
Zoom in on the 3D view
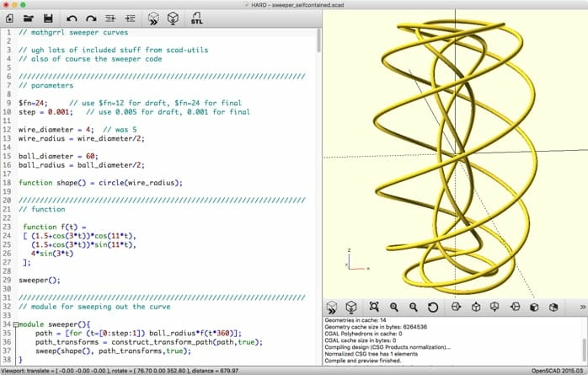[x=393, y=307]
